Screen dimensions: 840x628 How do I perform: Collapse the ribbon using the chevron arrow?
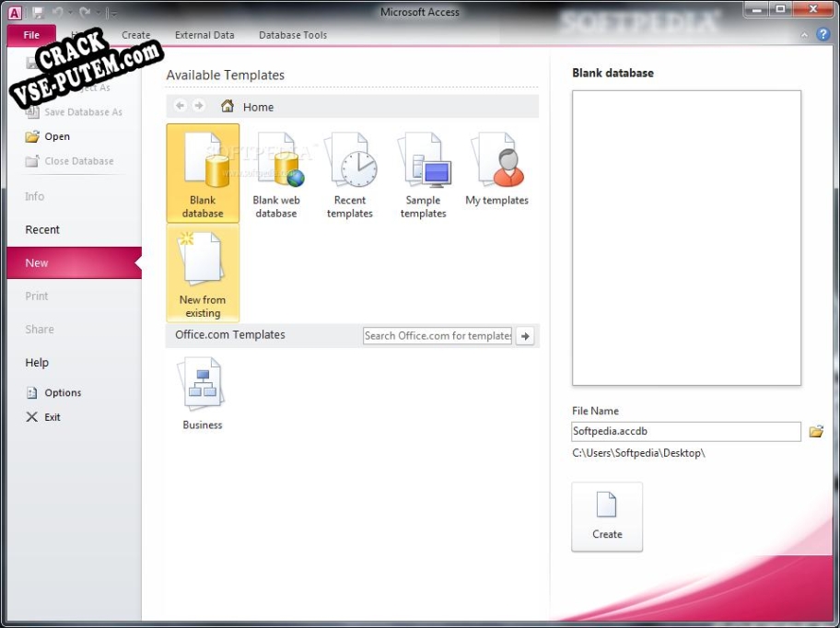click(804, 34)
